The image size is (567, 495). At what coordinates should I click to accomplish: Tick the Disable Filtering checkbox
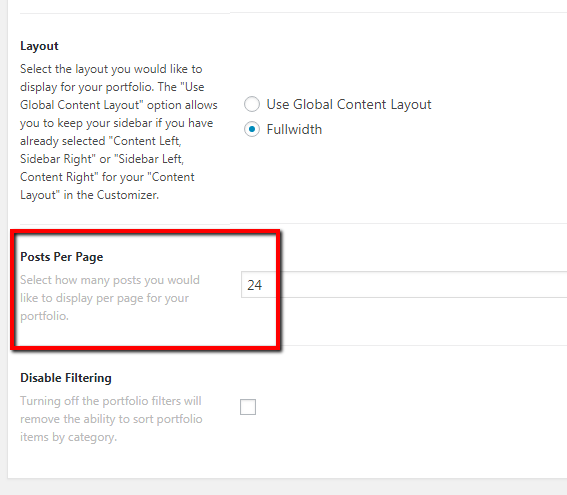point(248,407)
